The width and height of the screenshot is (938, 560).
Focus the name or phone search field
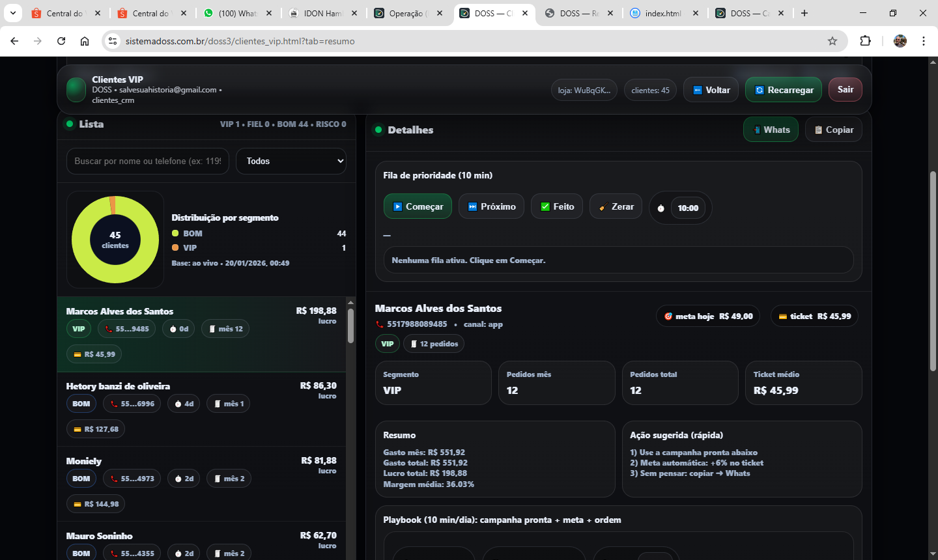point(148,161)
